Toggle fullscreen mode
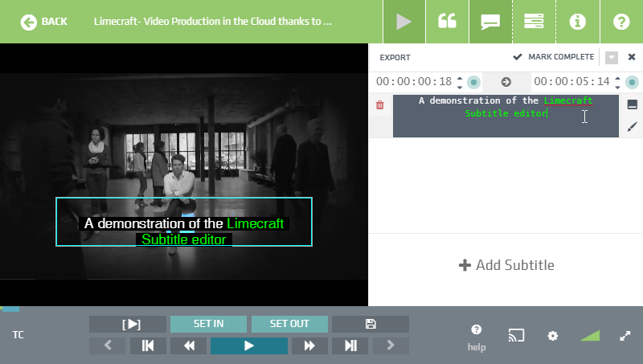The width and height of the screenshot is (643, 364). point(625,336)
